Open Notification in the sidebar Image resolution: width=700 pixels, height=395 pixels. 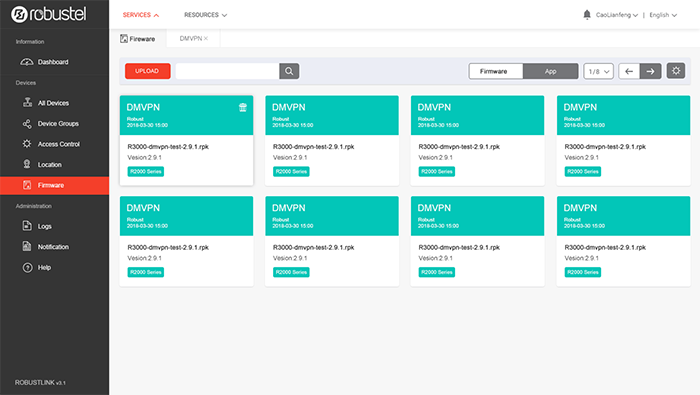coord(54,246)
